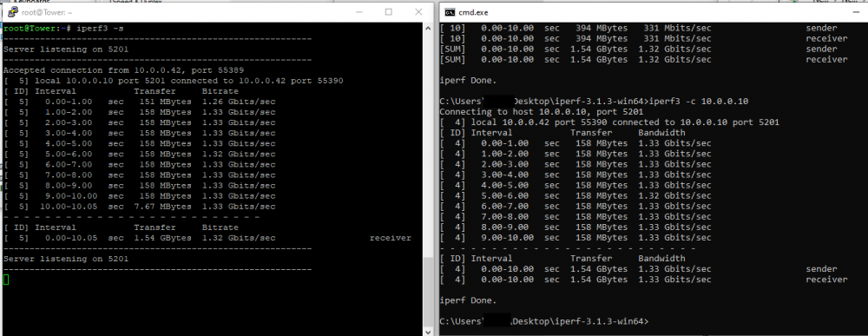868x336 pixels.
Task: Click the 'local 10.0.0.10 port 5201 connected' line in PuTTY
Action: [x=174, y=81]
